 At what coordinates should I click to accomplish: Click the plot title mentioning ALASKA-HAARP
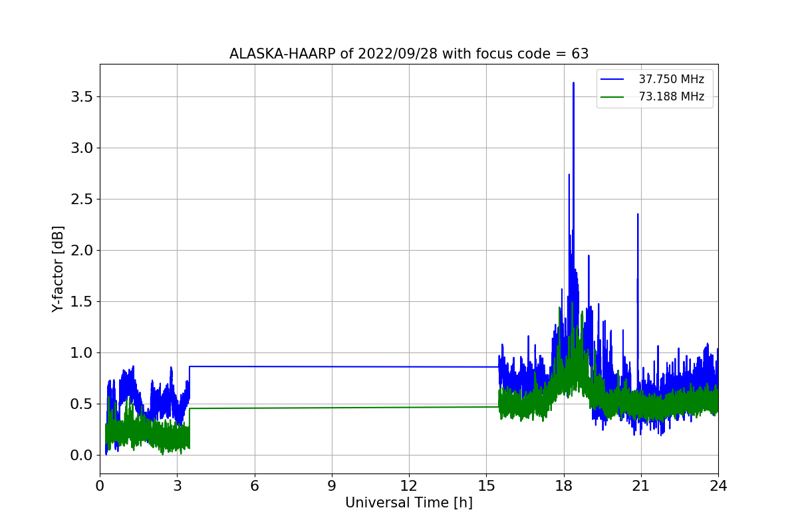pos(409,54)
